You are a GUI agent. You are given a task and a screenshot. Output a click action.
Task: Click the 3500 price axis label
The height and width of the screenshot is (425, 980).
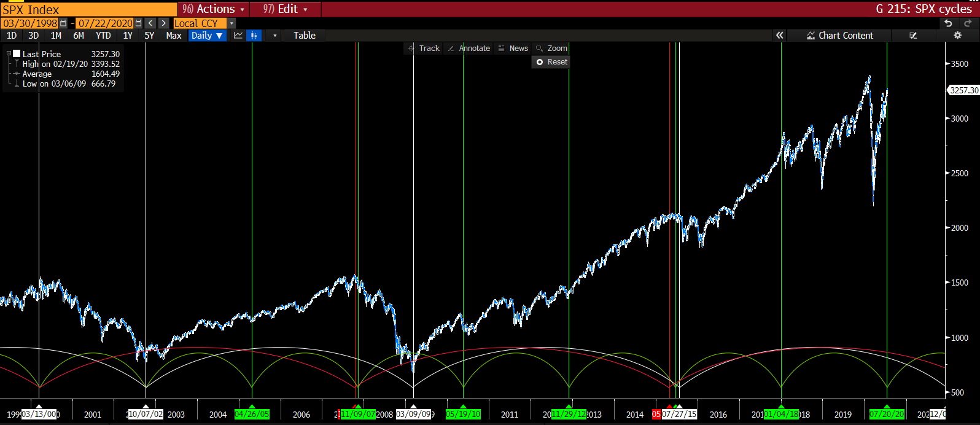point(960,64)
